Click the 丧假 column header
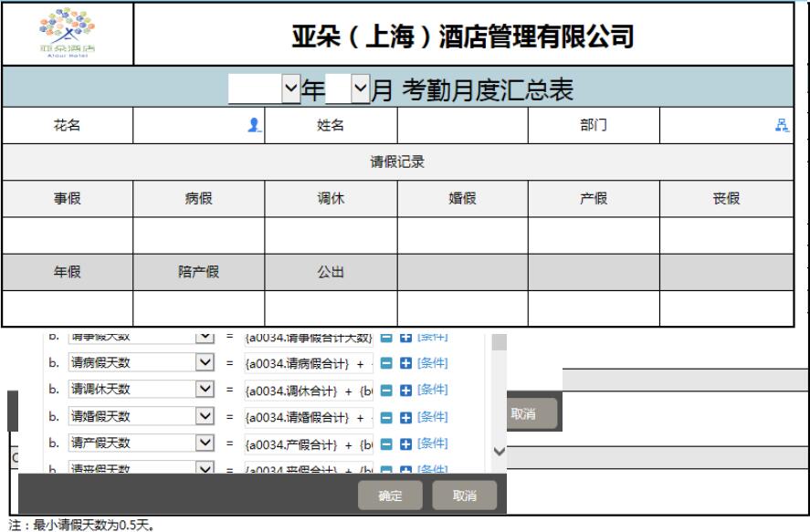This screenshot has height=532, width=810. point(726,199)
